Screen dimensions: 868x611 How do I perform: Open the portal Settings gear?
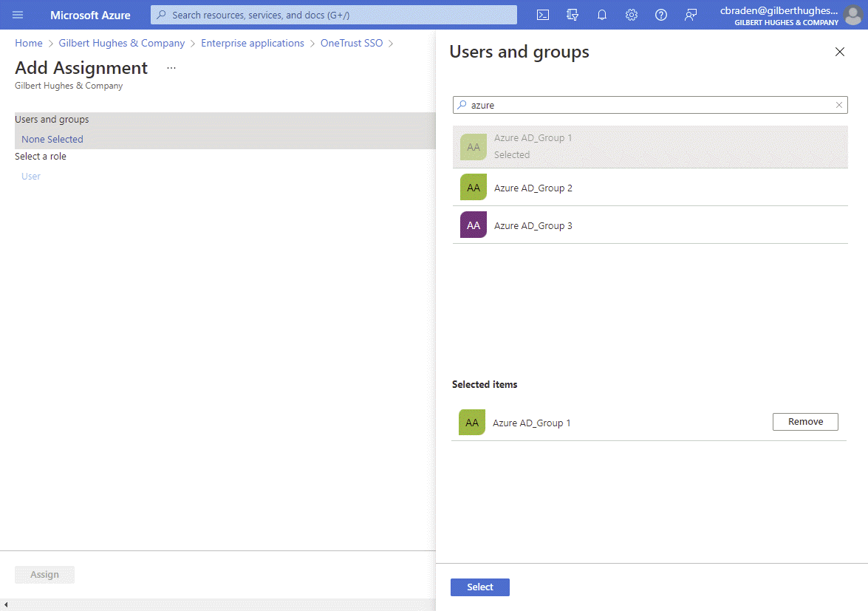(632, 15)
